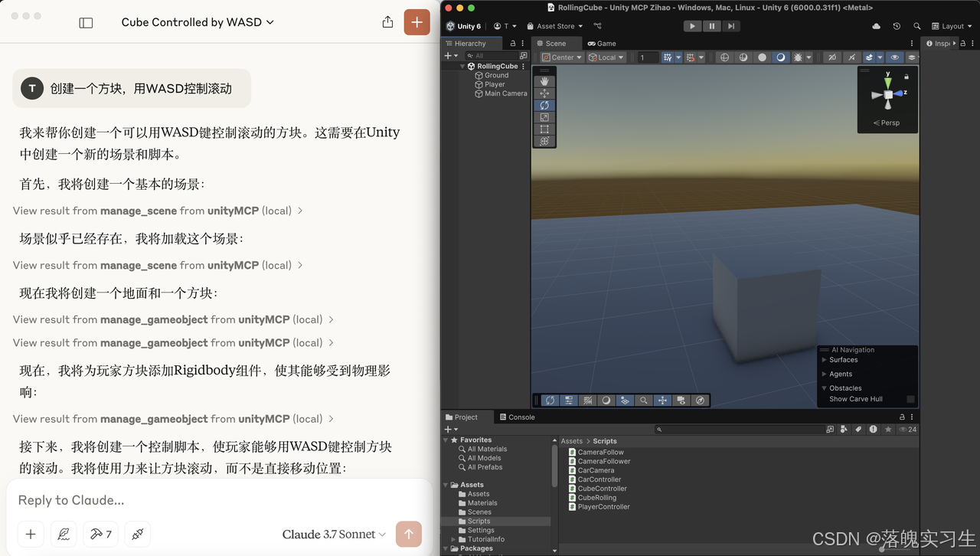
Task: Toggle scene visibility eye icon
Action: coord(894,57)
